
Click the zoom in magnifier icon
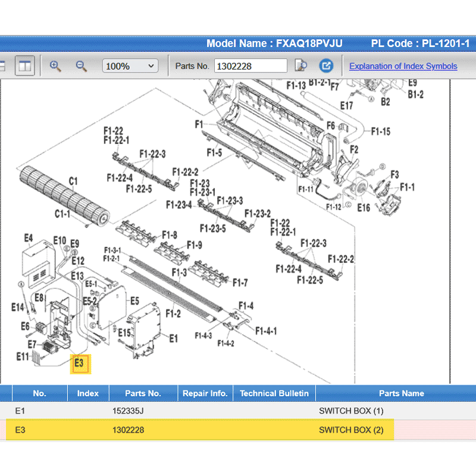coord(56,66)
